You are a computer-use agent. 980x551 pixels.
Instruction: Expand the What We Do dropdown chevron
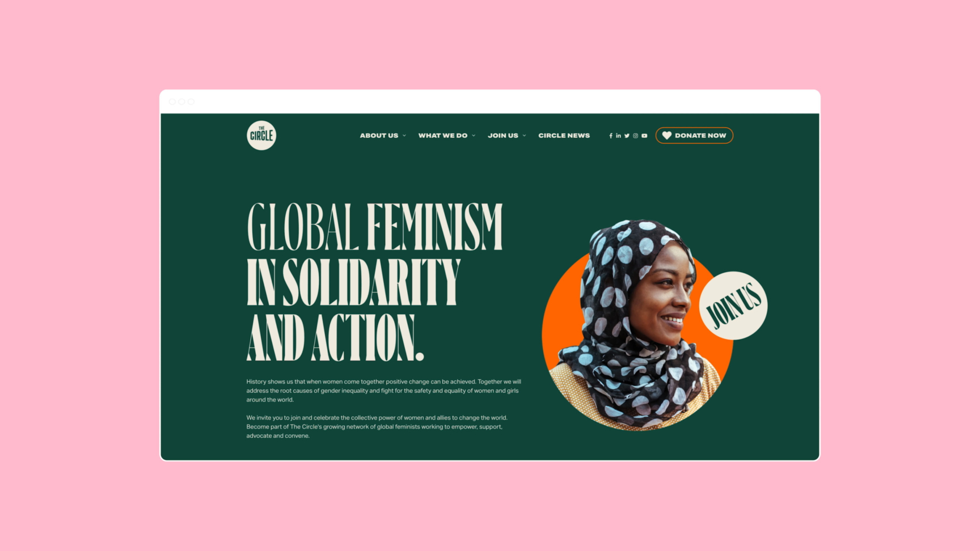474,136
